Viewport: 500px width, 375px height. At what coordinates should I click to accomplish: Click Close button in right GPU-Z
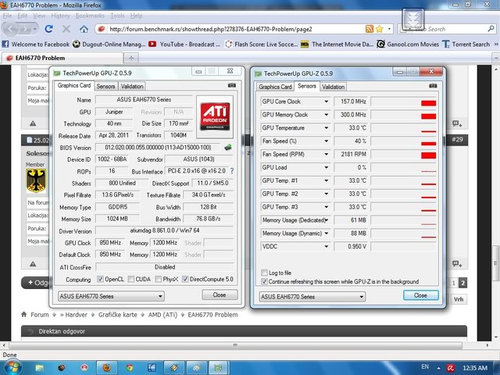(421, 295)
